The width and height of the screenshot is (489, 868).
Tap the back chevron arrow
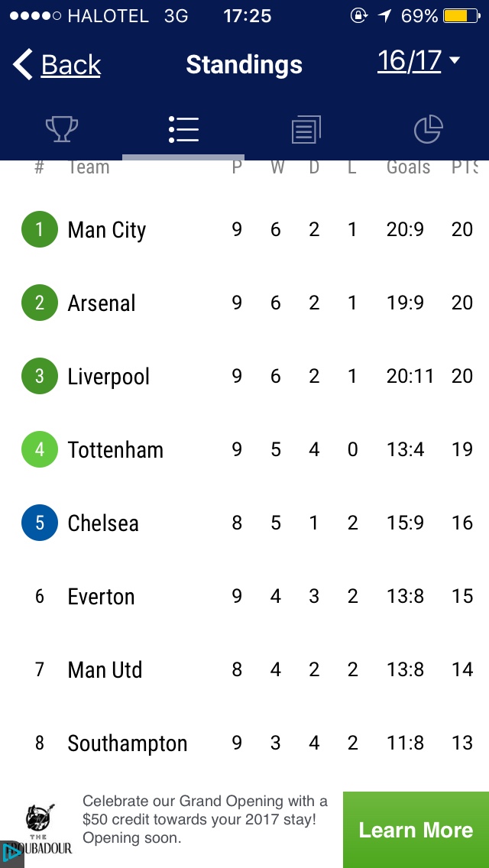(x=23, y=65)
